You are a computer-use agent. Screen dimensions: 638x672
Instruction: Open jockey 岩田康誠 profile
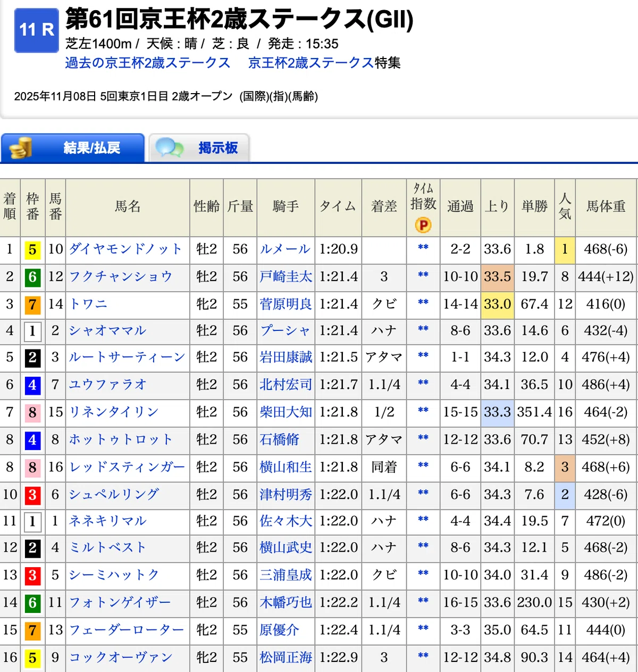286,357
